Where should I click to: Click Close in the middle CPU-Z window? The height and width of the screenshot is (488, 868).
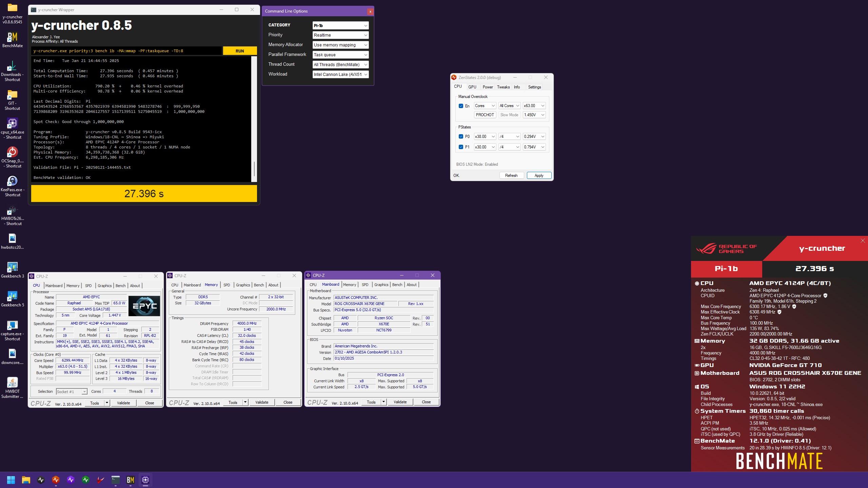coord(288,402)
